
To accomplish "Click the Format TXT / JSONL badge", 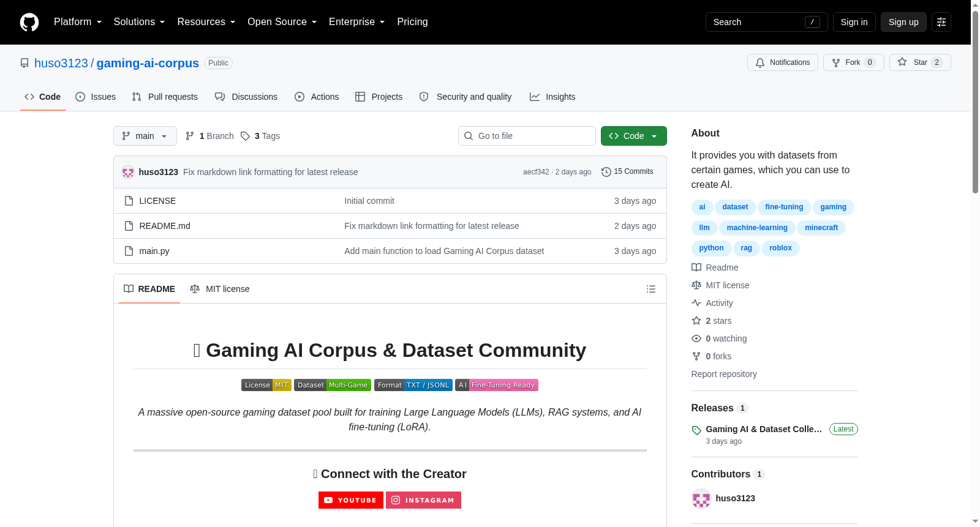I will pyautogui.click(x=413, y=385).
